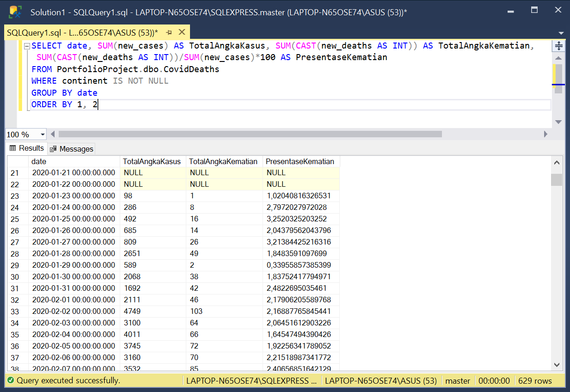Click PresentaseKematian value 2,21518987341772
The height and width of the screenshot is (392, 570).
[x=301, y=358]
